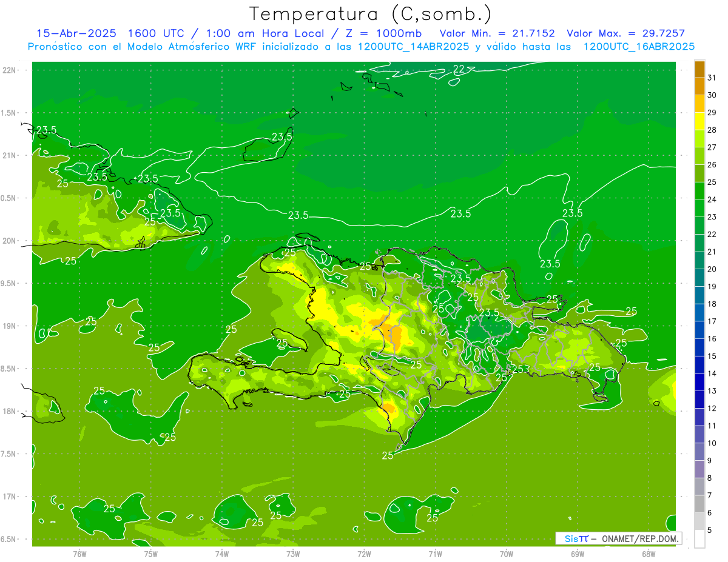728x562 pixels.
Task: Click the legend value '16'
Action: (x=712, y=339)
